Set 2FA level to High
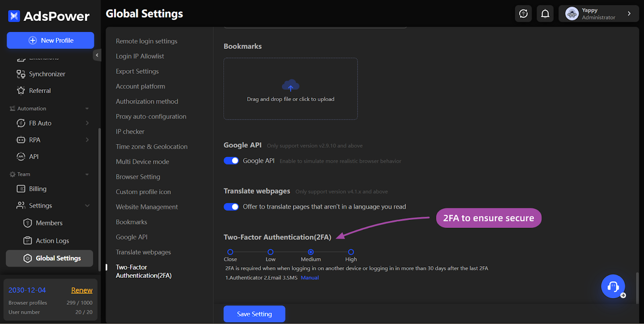Viewport: 644px width, 324px height. (x=351, y=252)
